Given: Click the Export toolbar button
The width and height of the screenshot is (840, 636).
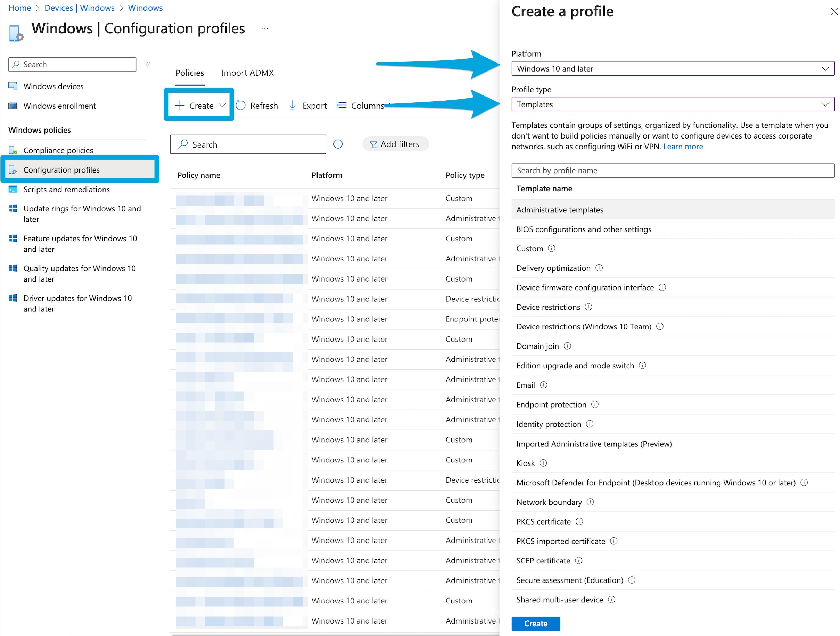Looking at the screenshot, I should click(x=307, y=106).
